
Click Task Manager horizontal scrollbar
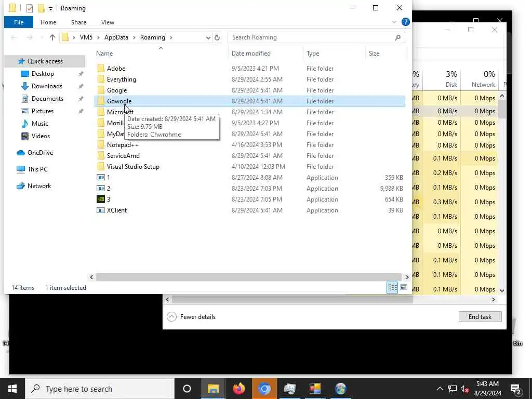(x=292, y=299)
